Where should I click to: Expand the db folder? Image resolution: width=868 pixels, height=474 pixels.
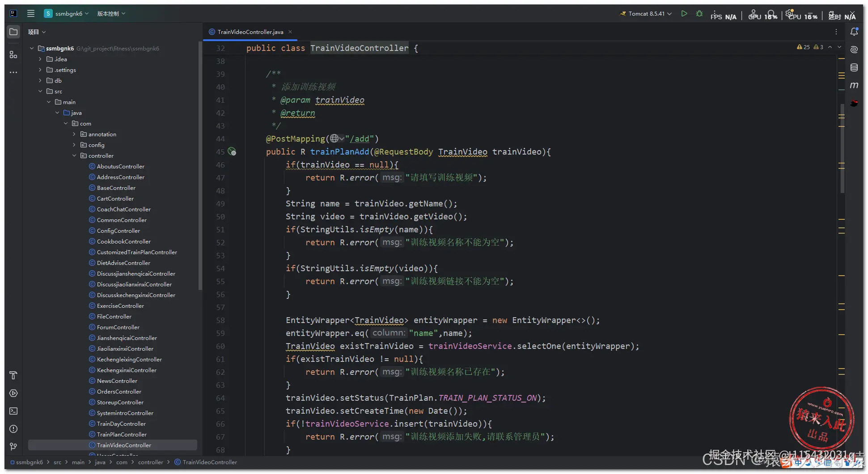point(40,80)
